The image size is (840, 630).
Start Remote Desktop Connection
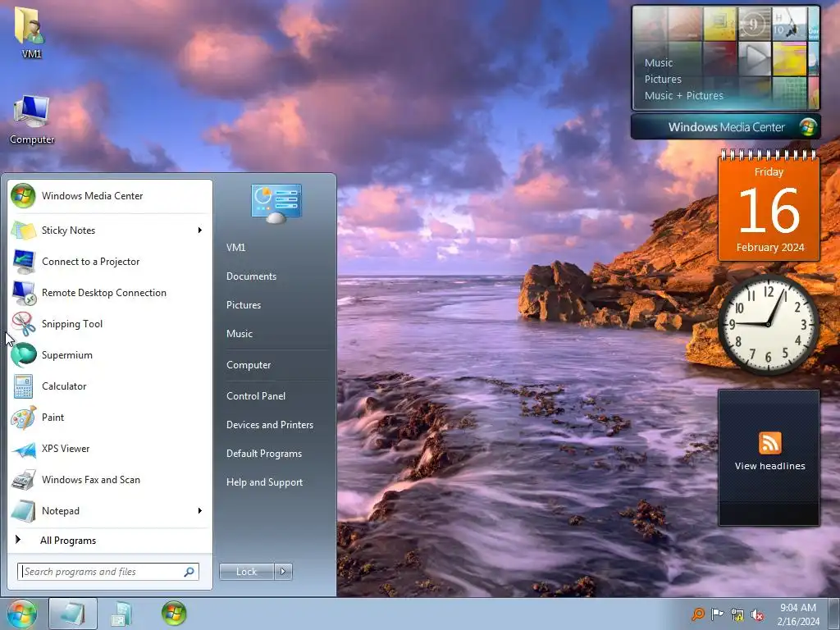pos(110,293)
